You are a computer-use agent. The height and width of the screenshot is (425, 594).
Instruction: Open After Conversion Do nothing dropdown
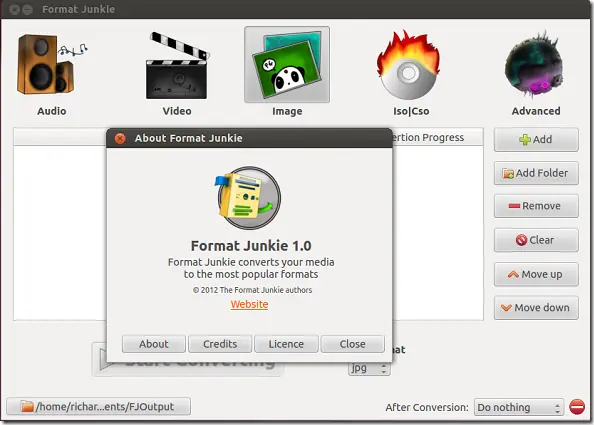coord(519,407)
